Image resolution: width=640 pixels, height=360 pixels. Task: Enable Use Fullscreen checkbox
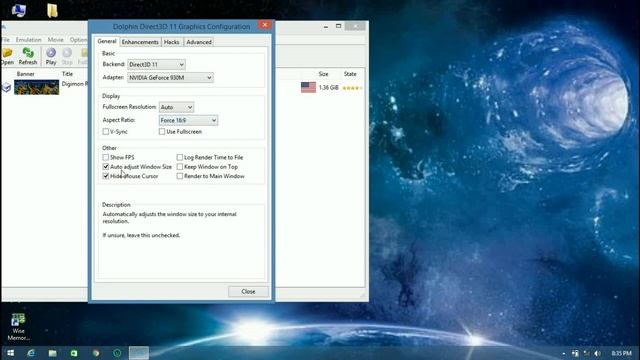pyautogui.click(x=162, y=131)
